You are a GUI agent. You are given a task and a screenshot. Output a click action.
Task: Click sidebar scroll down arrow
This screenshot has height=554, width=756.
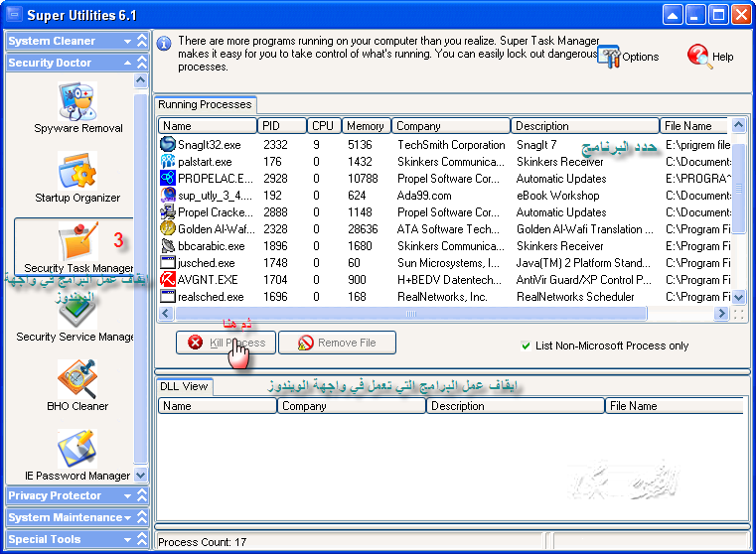(140, 475)
